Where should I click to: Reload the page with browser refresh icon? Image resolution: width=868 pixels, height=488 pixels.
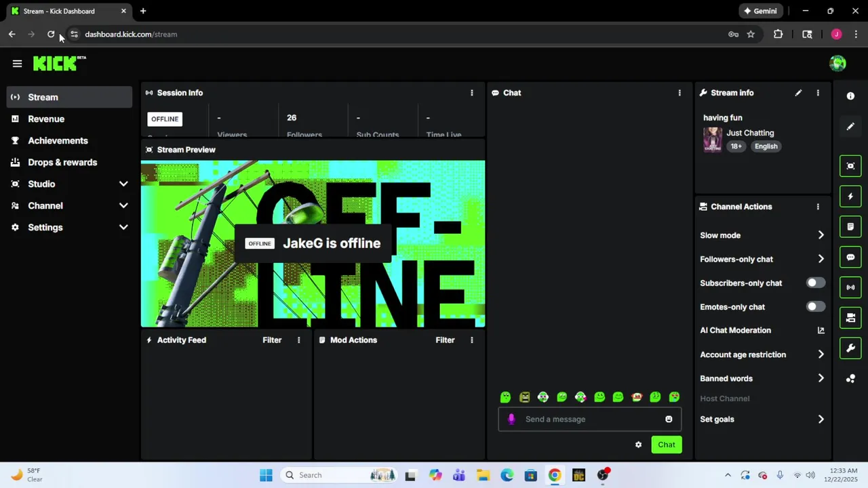coord(51,34)
